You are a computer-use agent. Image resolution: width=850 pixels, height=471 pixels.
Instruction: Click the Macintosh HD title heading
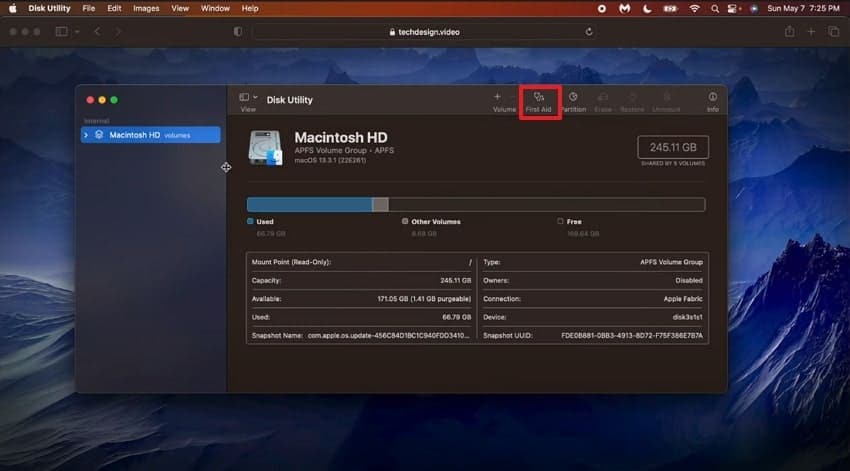click(x=341, y=138)
